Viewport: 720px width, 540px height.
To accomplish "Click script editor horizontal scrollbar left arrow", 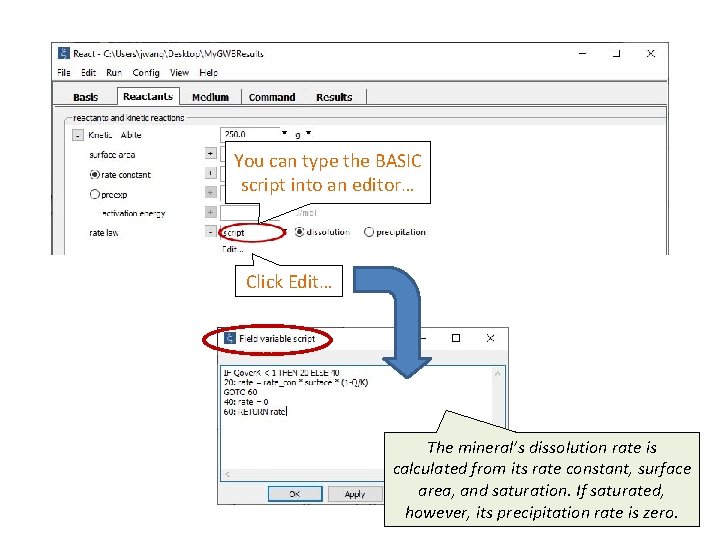I will tap(227, 474).
